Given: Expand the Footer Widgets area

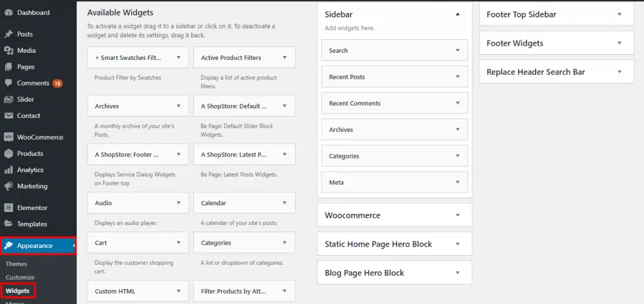Looking at the screenshot, I should 620,43.
